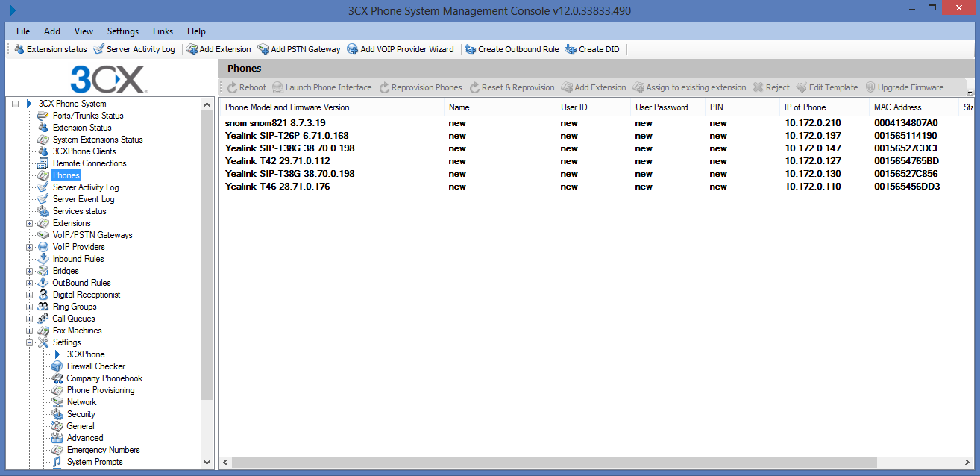Expand the OutBound Rules tree node
The height and width of the screenshot is (476, 980).
pyautogui.click(x=30, y=283)
